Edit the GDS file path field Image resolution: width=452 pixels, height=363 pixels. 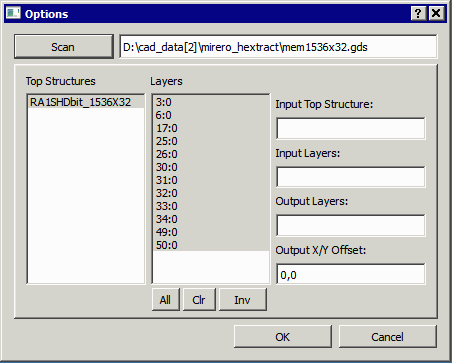278,47
